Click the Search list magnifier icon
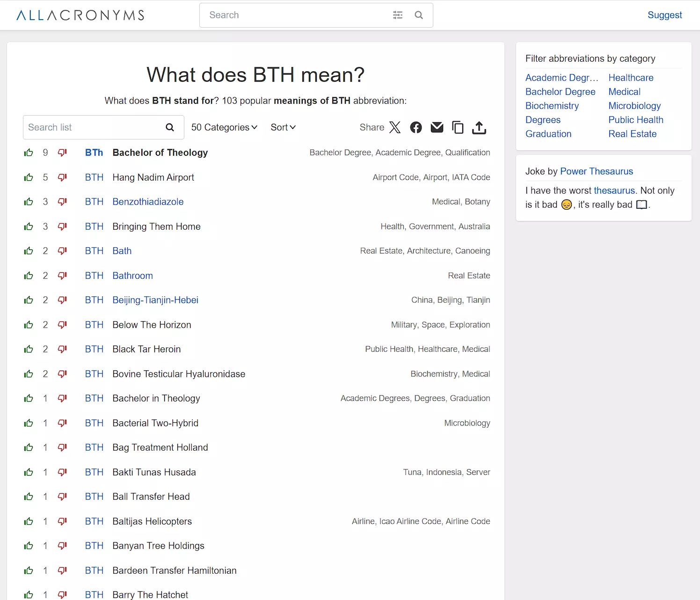This screenshot has height=600, width=700. (x=170, y=127)
